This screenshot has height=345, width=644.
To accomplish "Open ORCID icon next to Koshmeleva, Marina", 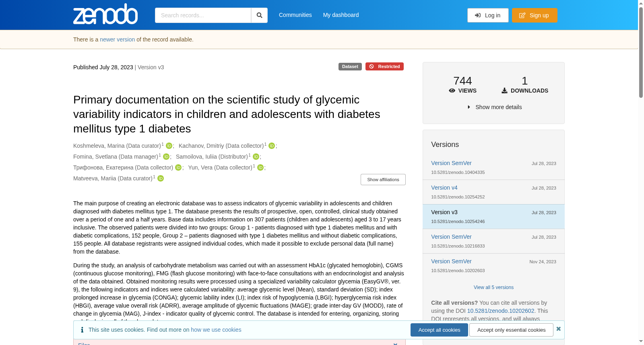I will pos(169,146).
